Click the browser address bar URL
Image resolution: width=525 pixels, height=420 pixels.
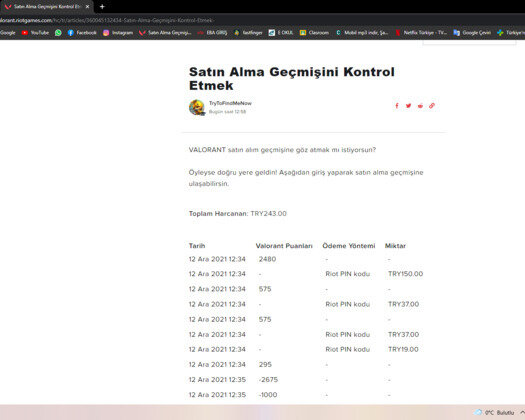[107, 20]
